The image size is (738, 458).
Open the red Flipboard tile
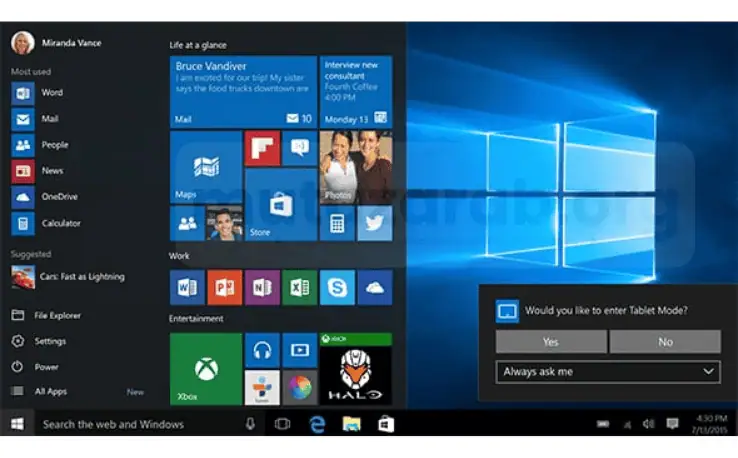click(x=262, y=148)
